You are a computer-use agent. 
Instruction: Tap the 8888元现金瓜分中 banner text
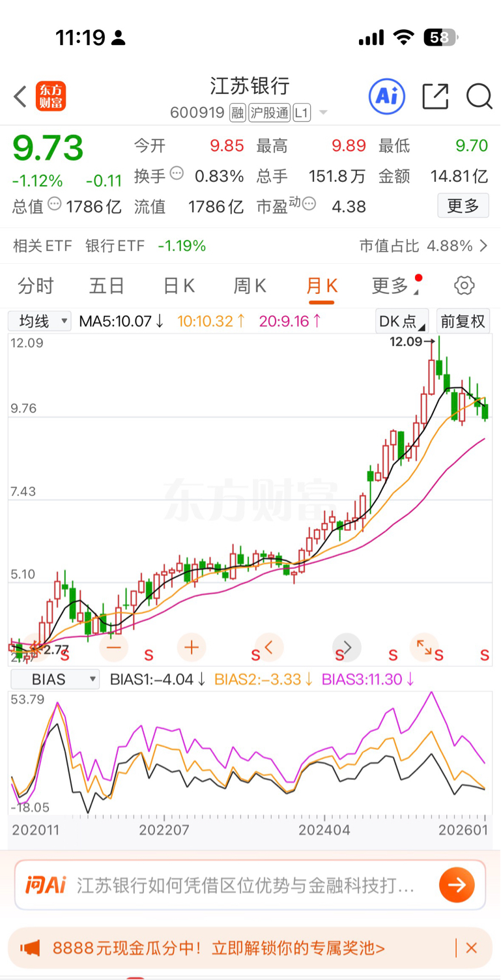(x=219, y=948)
